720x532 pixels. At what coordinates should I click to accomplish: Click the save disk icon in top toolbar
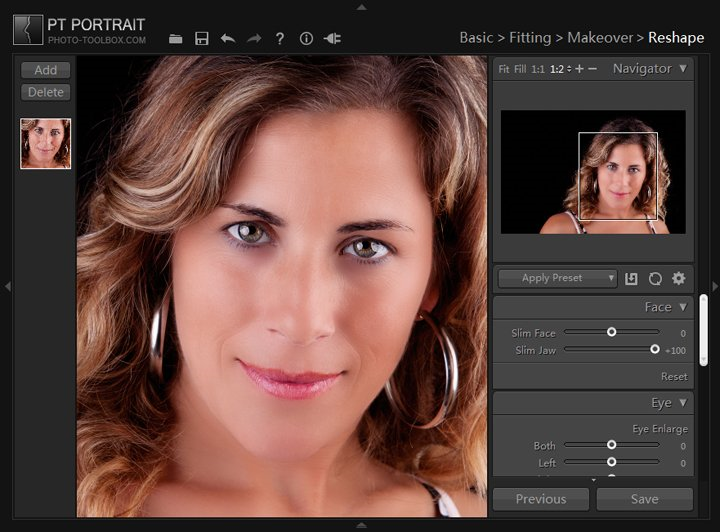point(202,39)
